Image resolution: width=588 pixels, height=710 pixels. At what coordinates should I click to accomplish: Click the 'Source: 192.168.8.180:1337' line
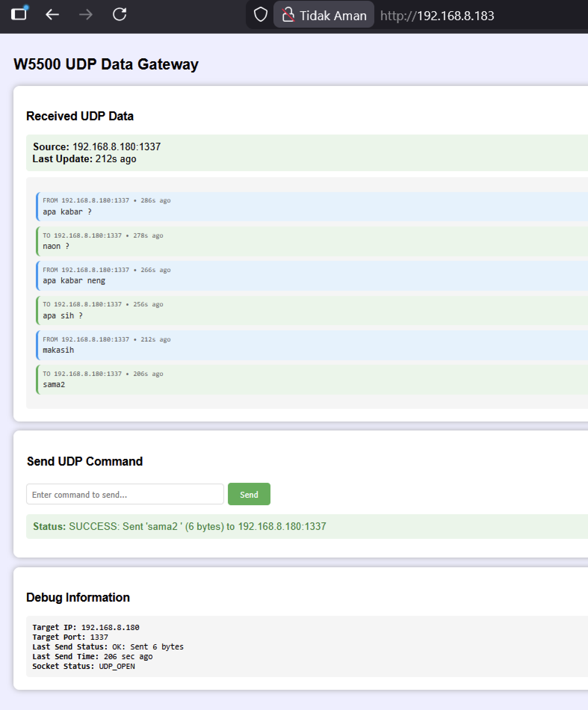97,146
